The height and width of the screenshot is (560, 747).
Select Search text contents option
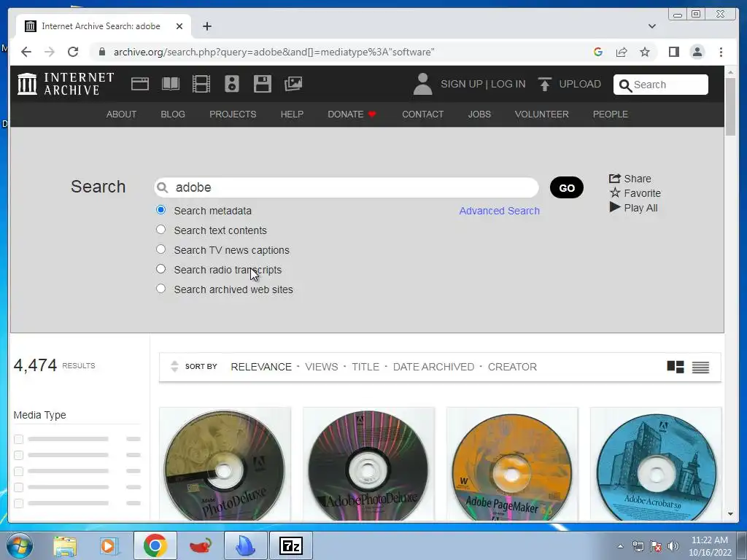pyautogui.click(x=161, y=230)
